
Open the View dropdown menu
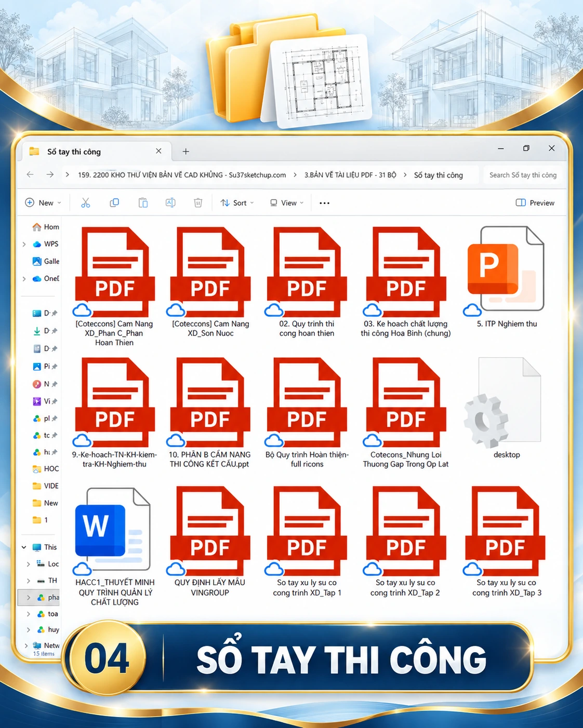click(286, 203)
